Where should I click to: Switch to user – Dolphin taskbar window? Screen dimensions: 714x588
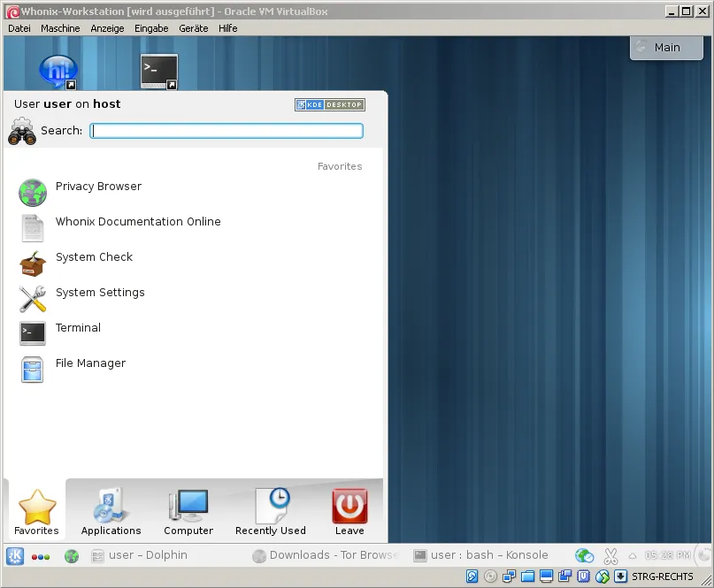[139, 555]
